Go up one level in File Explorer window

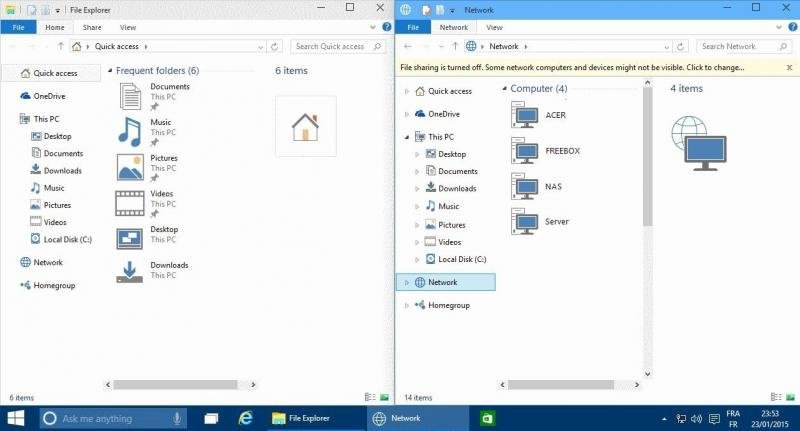[x=61, y=46]
